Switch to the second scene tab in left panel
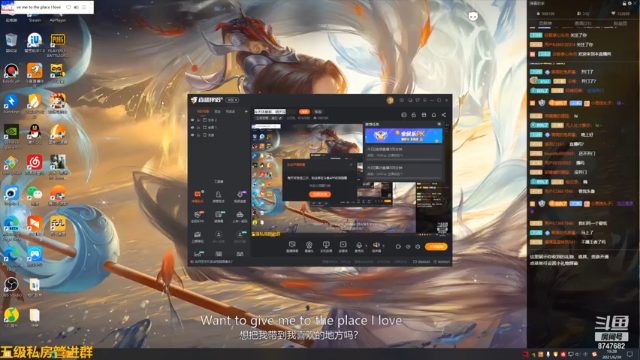The image size is (640, 360). pyautogui.click(x=218, y=111)
